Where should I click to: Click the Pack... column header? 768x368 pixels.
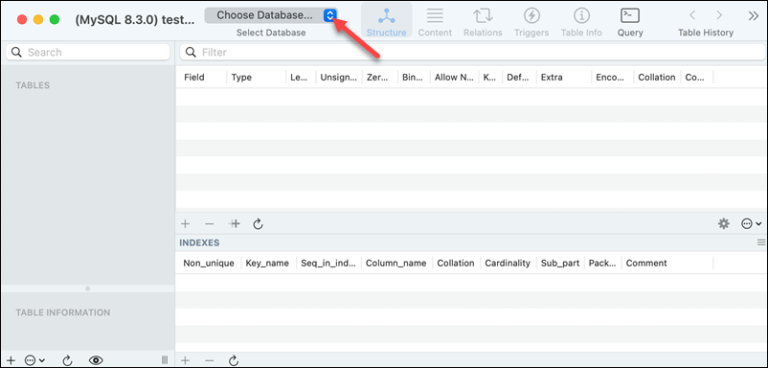pos(603,263)
